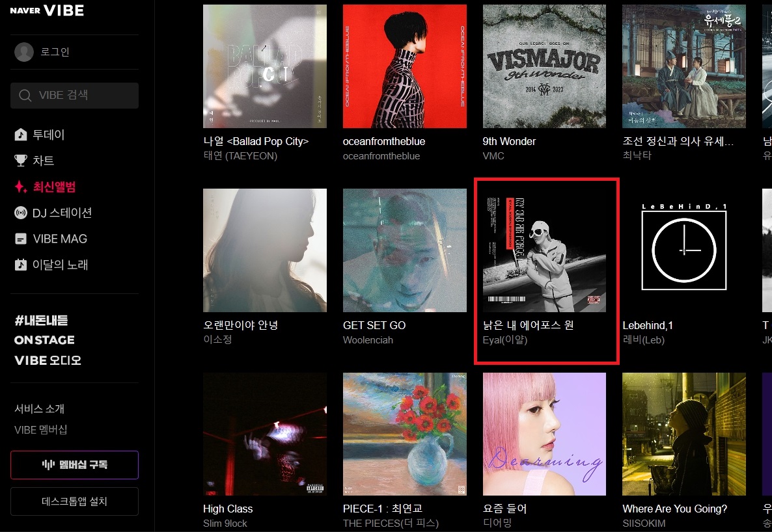This screenshot has height=532, width=772.
Task: Click artist name Slim 9lock
Action: [x=225, y=524]
